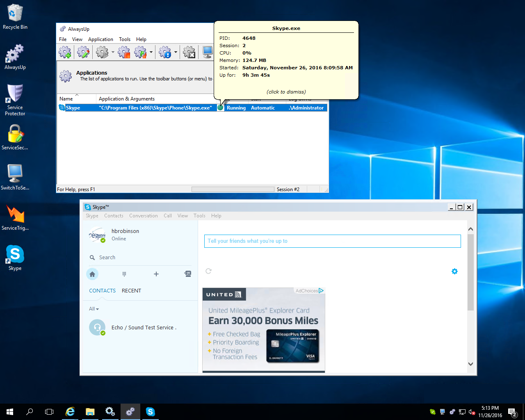Open the Restart Application dropdown arrow
525x420 pixels.
point(151,52)
